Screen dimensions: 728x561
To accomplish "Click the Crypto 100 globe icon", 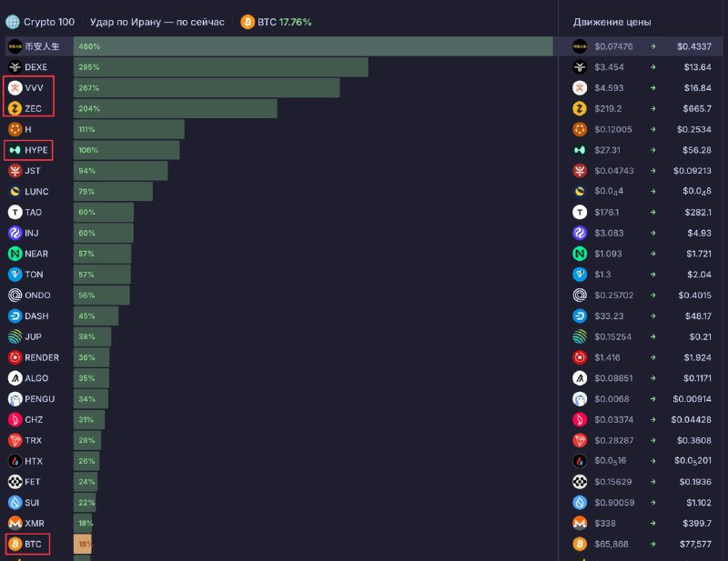I will coord(13,22).
